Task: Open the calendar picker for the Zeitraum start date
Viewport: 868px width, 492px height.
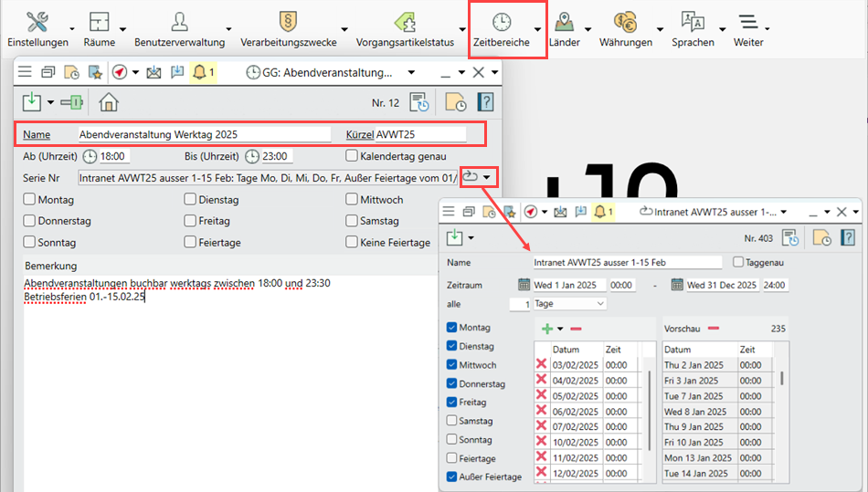Action: [x=524, y=285]
